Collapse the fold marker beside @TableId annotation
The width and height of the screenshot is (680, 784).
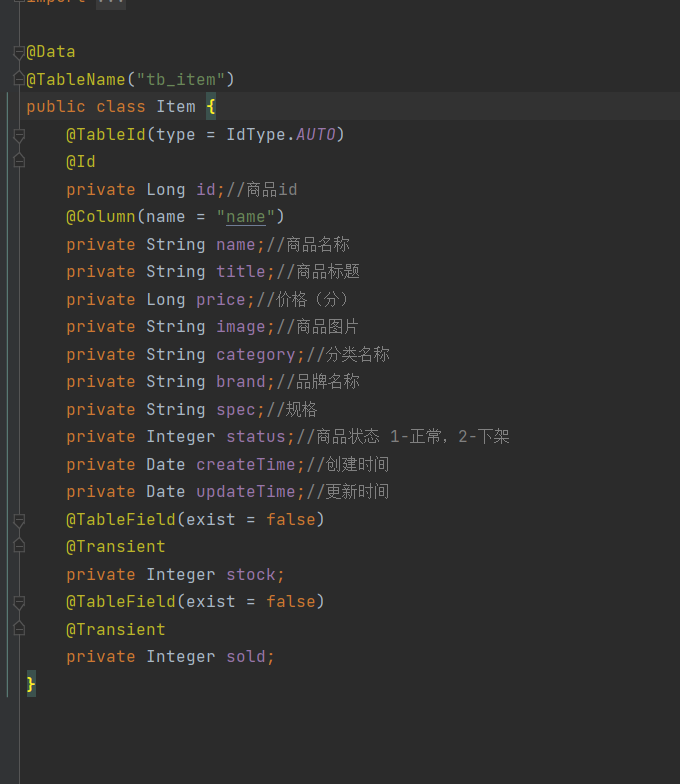point(19,134)
